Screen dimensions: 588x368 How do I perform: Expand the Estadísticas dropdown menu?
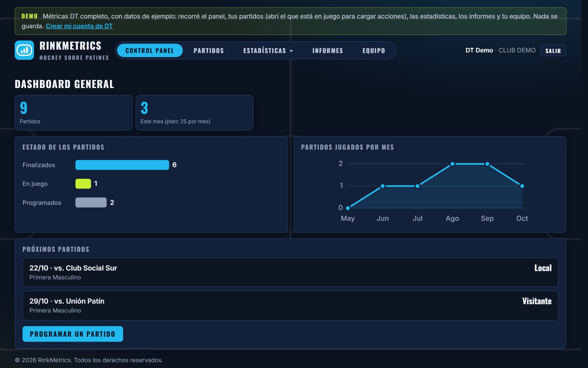point(268,51)
